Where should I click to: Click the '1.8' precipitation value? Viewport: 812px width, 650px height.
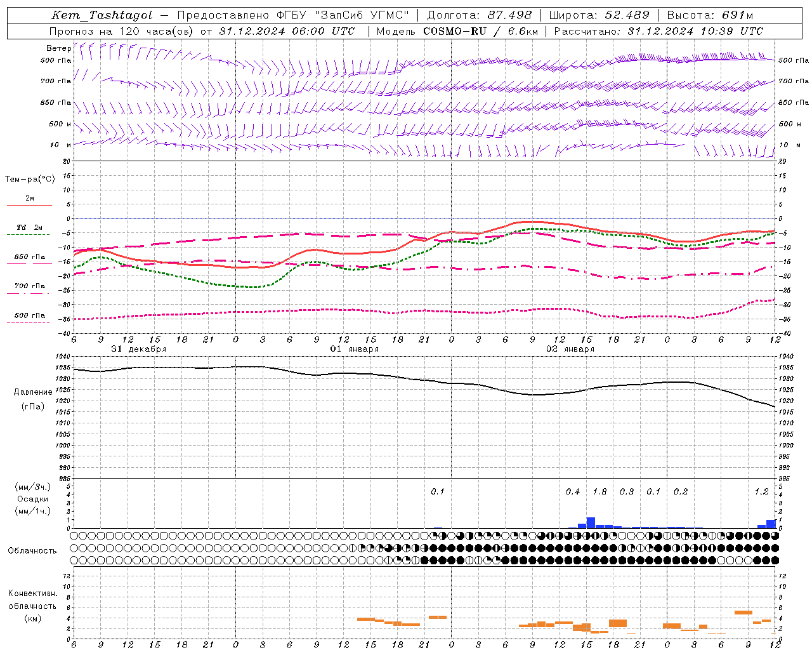point(599,491)
